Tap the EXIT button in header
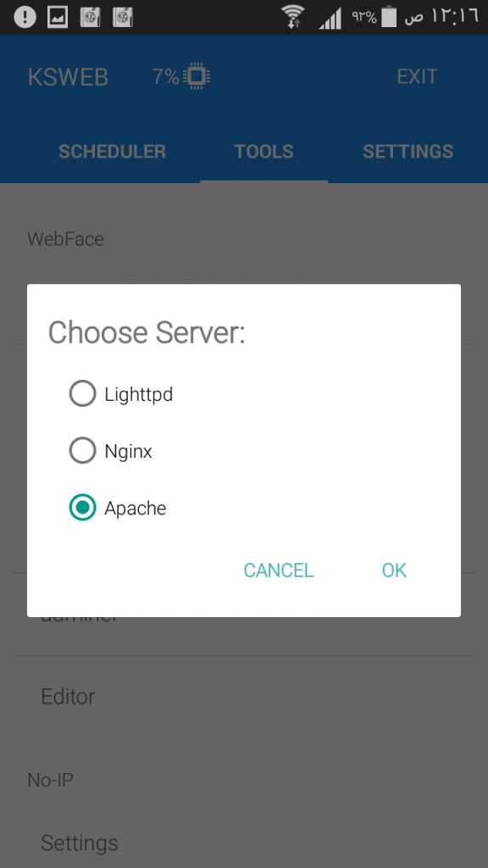This screenshot has width=488, height=868. [417, 76]
